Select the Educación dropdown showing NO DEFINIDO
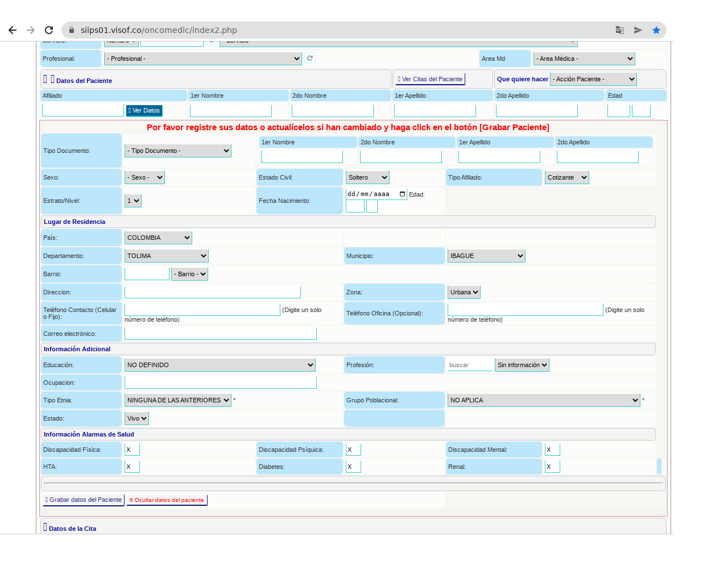 click(220, 365)
